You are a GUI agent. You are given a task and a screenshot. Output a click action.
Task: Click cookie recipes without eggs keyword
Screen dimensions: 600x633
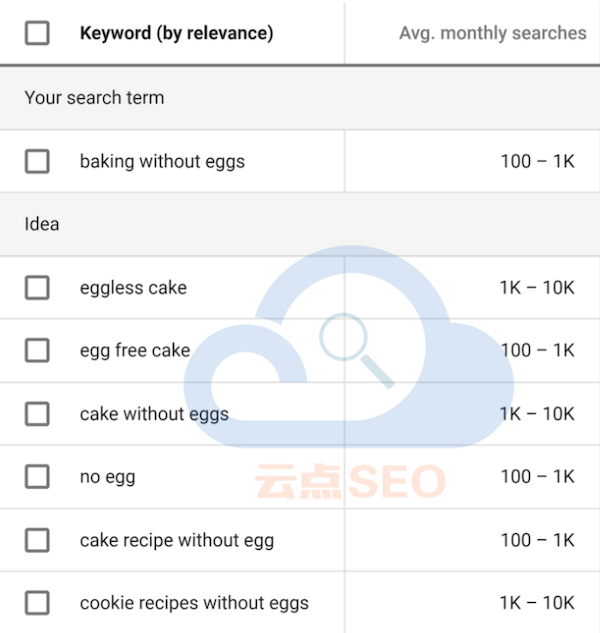tap(194, 604)
